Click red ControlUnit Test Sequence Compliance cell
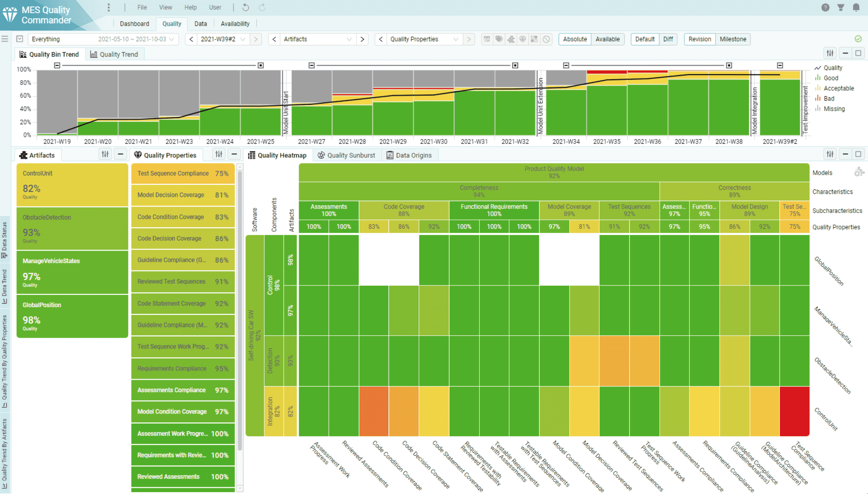 coord(794,411)
